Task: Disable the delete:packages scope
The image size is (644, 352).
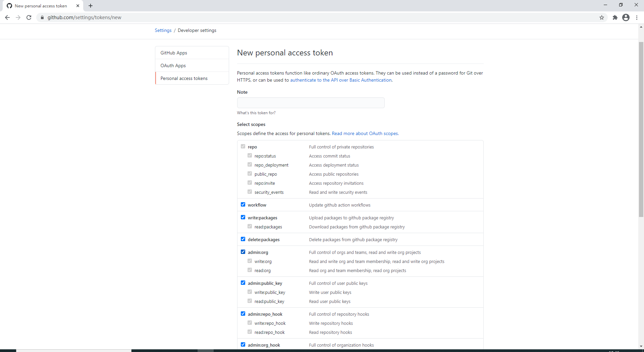Action: 243,239
